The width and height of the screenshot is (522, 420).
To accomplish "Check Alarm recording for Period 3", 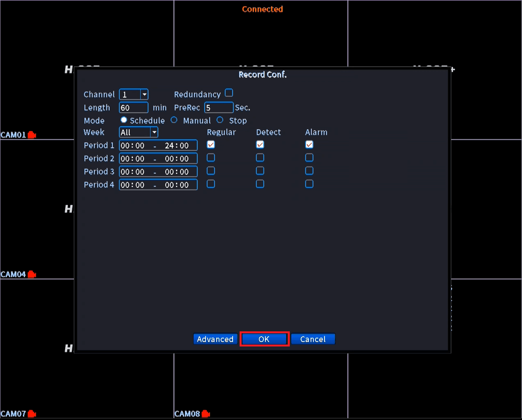I will coord(309,171).
